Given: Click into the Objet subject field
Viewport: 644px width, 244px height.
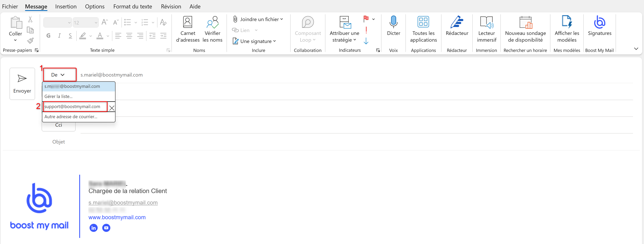Looking at the screenshot, I should pos(356,142).
